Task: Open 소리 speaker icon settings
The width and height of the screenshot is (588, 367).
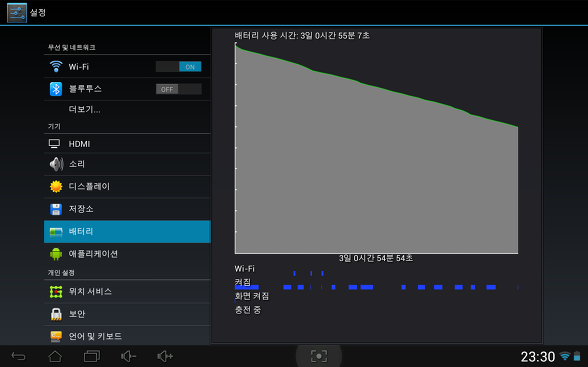Action: point(56,164)
